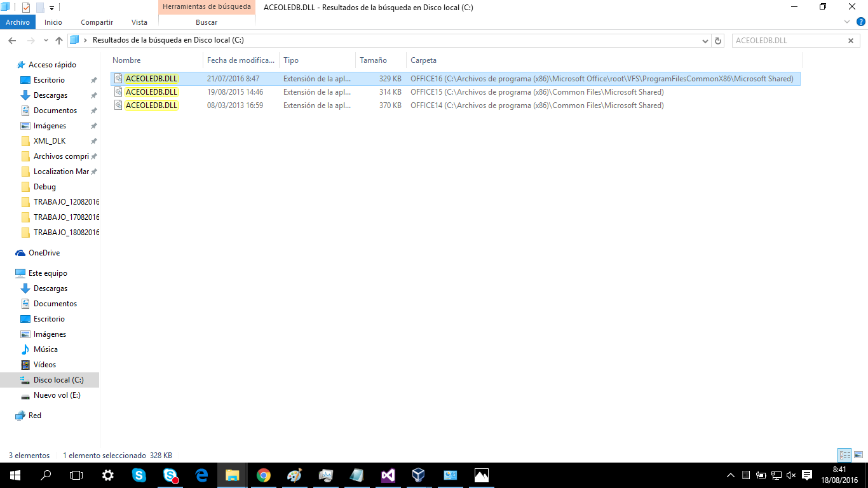Open the Windows Start menu
868x488 pixels.
tap(15, 475)
